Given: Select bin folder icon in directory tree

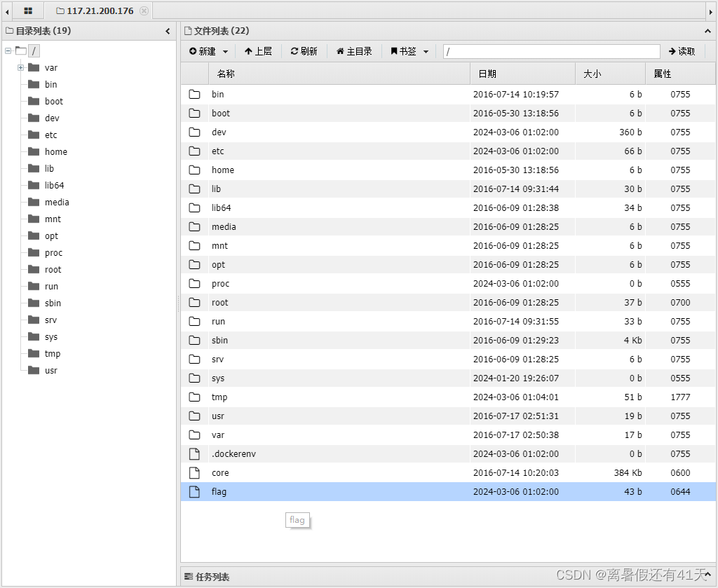Looking at the screenshot, I should [x=34, y=84].
